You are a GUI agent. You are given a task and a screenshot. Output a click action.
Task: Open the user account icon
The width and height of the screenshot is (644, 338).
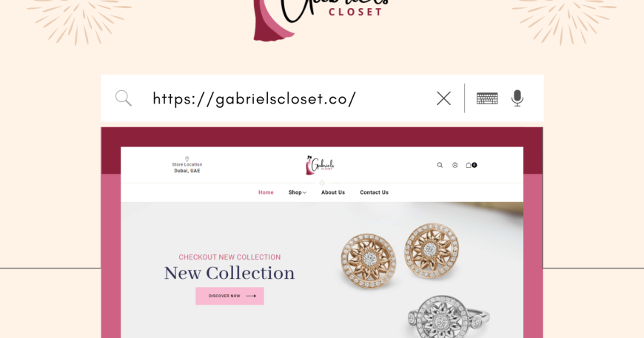(x=455, y=165)
